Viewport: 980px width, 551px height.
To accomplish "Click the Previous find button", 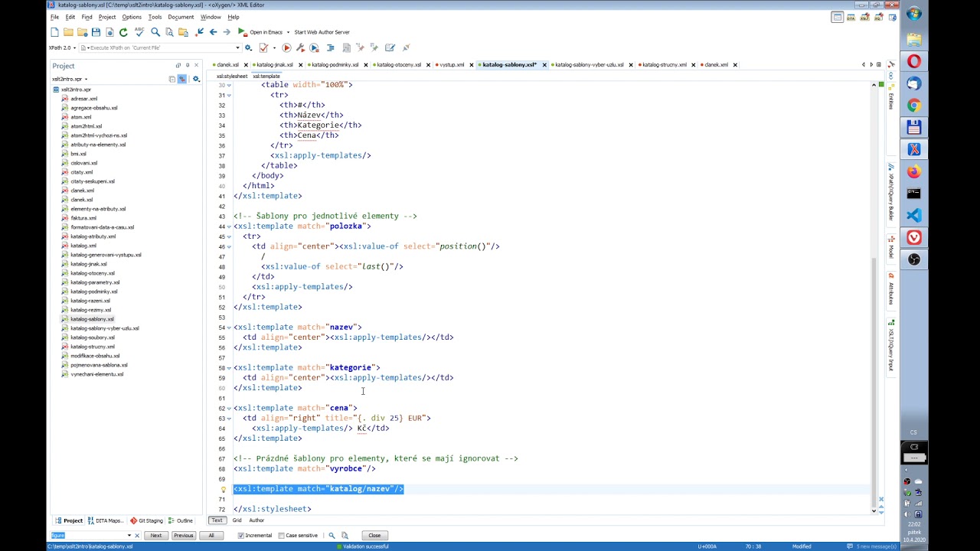I will point(183,536).
